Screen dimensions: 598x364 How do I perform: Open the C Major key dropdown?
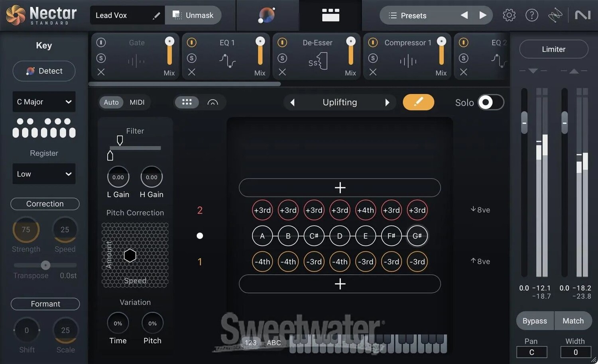(44, 102)
